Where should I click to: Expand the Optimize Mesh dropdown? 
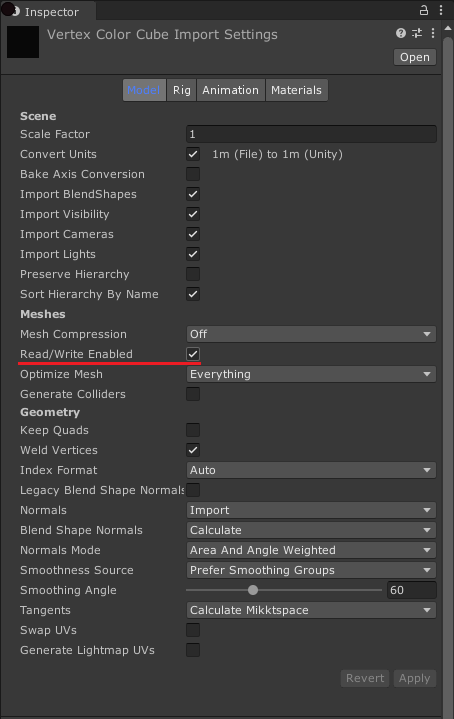[x=311, y=374]
